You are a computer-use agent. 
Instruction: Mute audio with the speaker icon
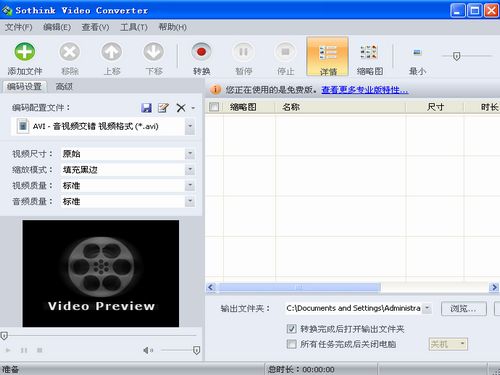[x=148, y=350]
